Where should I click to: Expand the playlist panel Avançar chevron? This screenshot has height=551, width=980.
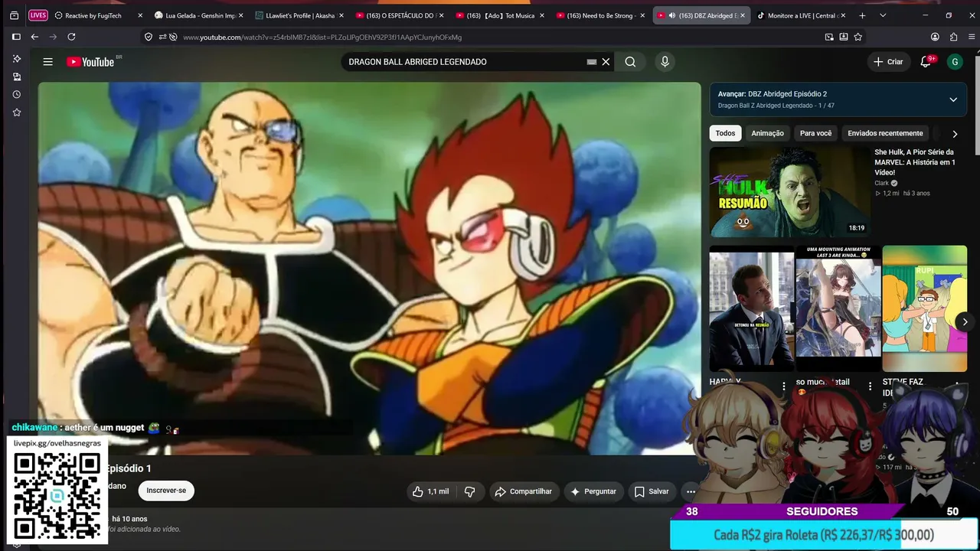click(953, 99)
